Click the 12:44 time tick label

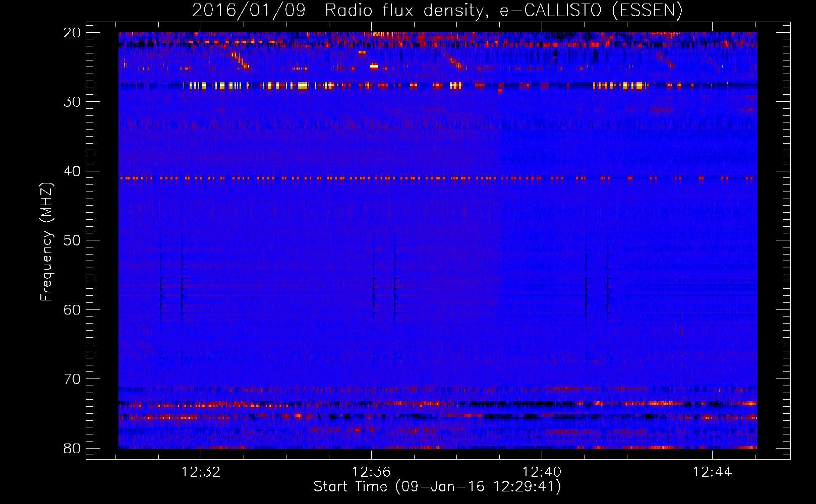tap(712, 472)
